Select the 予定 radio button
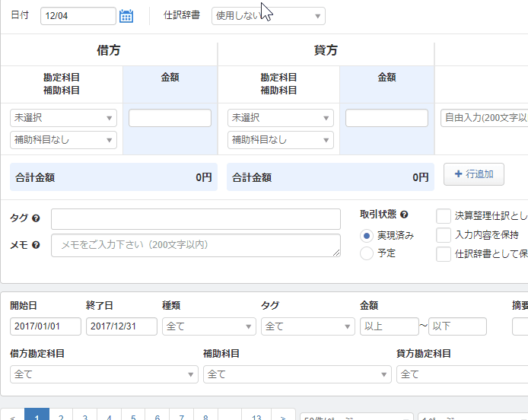The height and width of the screenshot is (420, 528). 367,253
